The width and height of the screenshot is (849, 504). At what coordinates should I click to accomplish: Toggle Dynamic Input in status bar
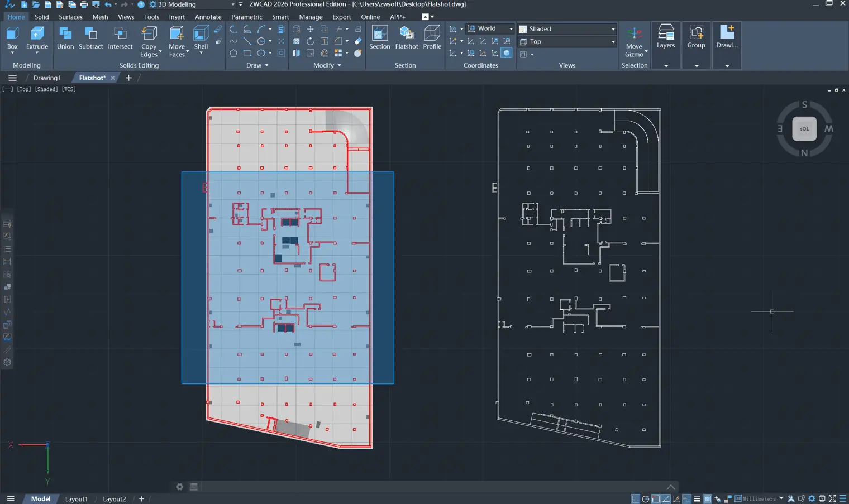pos(686,498)
